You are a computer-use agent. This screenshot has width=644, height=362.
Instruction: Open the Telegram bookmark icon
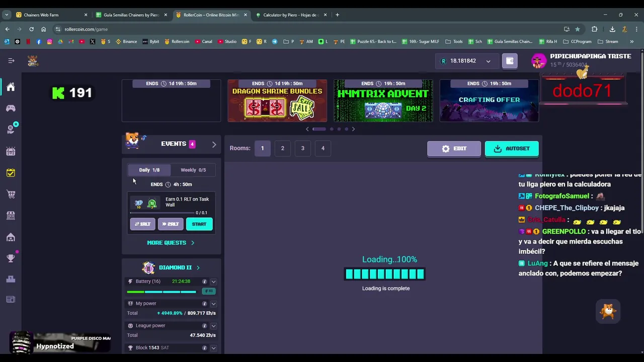pos(275,42)
